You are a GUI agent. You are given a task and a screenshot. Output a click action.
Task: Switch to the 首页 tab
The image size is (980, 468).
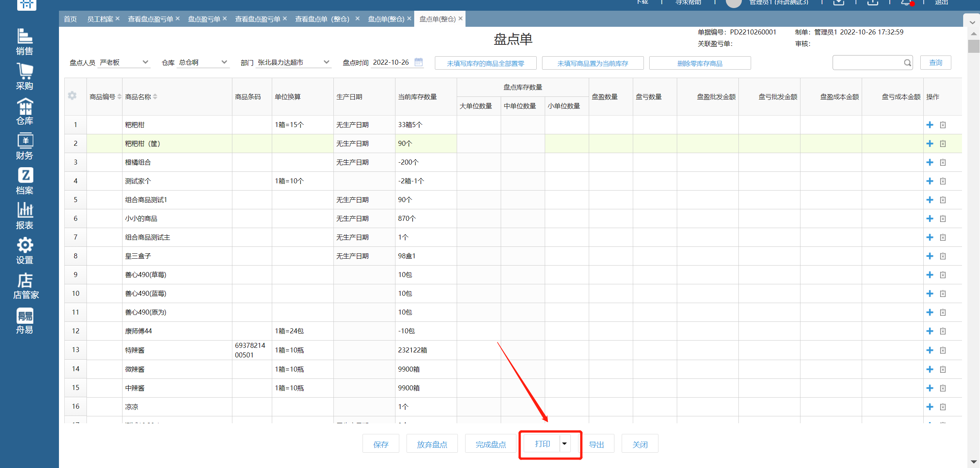(x=70, y=19)
